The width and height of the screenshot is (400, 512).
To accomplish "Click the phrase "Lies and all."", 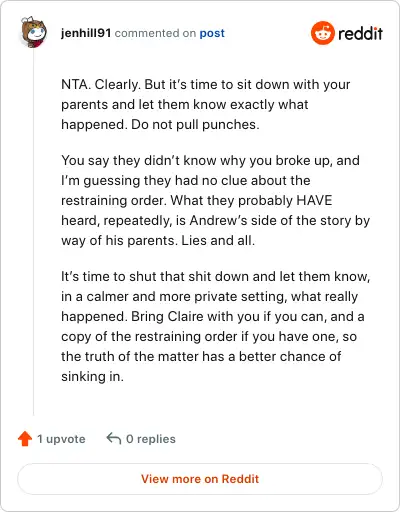I will point(218,240).
